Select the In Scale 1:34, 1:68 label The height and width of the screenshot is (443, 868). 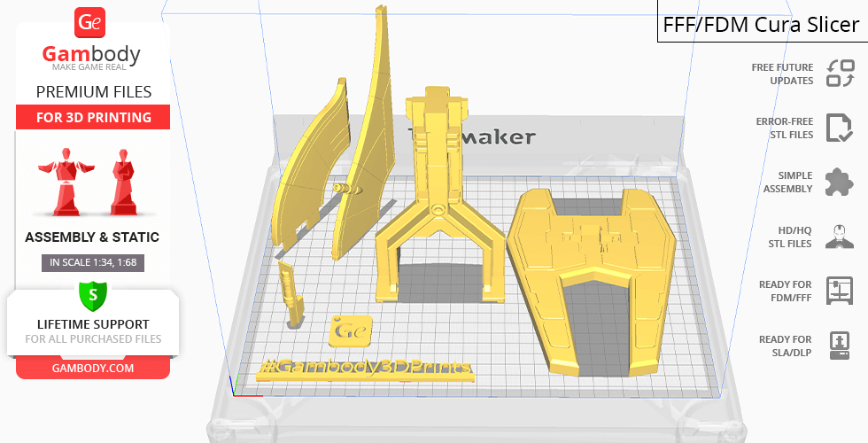tap(92, 262)
